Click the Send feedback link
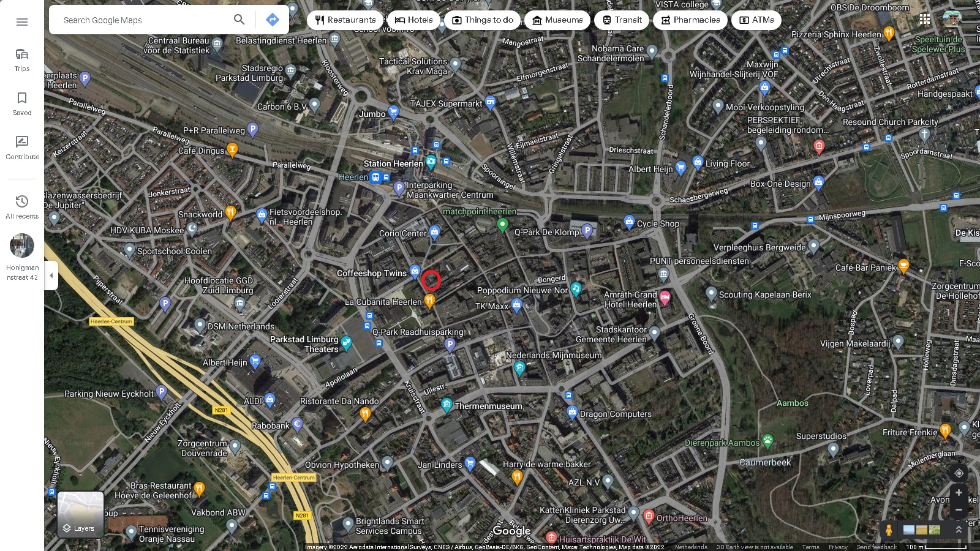The height and width of the screenshot is (551, 980). (876, 547)
